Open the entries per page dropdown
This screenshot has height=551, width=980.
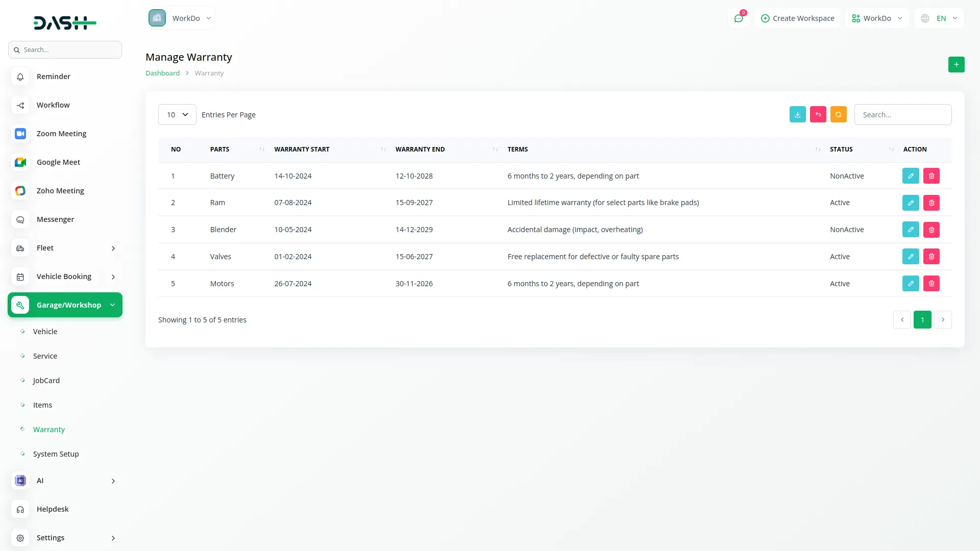[177, 115]
